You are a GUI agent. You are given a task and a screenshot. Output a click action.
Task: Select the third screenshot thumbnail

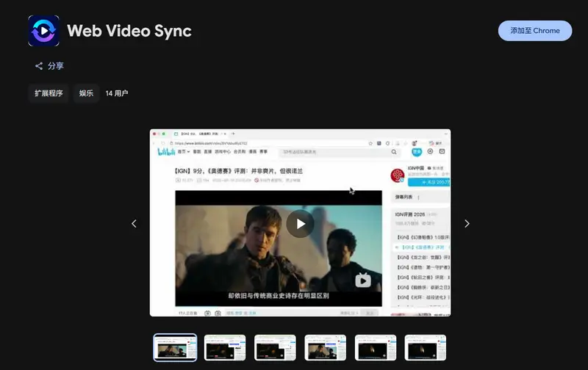point(275,347)
